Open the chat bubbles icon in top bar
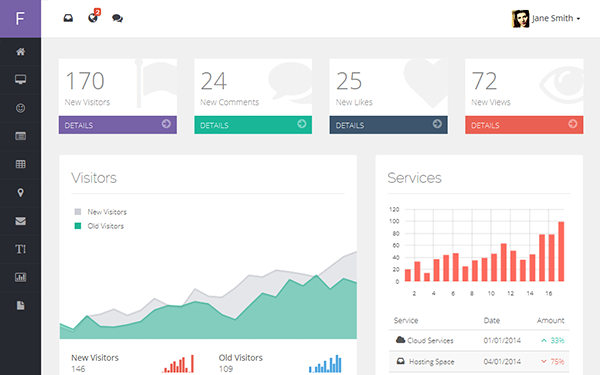 click(117, 18)
